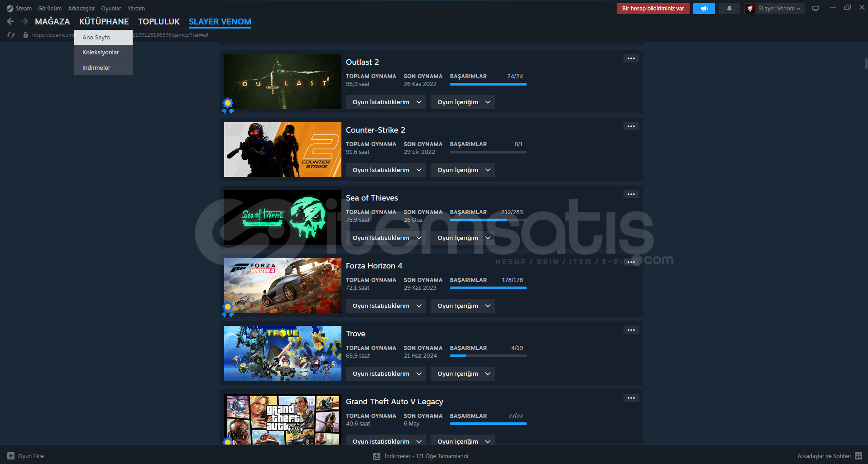Open Trove title link
The height and width of the screenshot is (464, 868).
355,334
